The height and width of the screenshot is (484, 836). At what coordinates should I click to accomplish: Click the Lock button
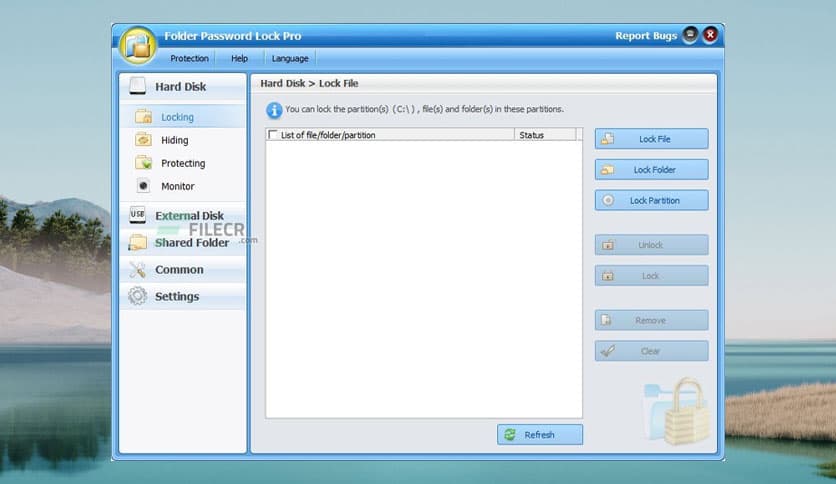652,276
